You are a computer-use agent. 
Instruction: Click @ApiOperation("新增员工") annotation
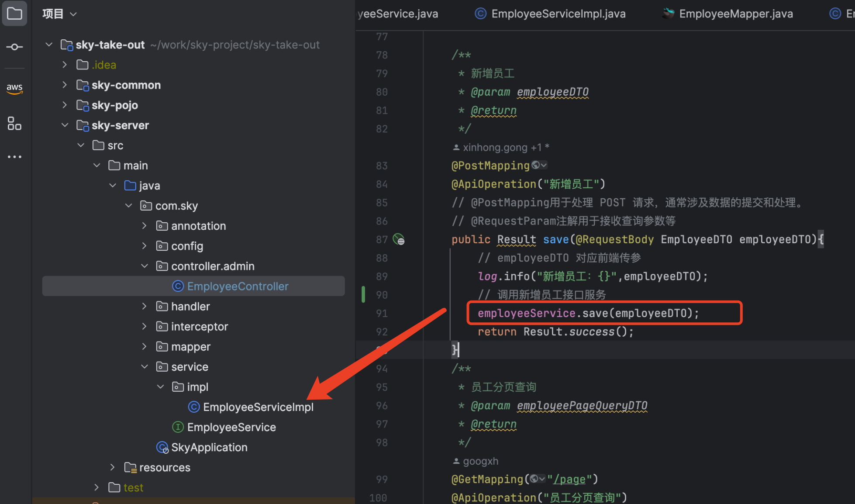point(528,184)
